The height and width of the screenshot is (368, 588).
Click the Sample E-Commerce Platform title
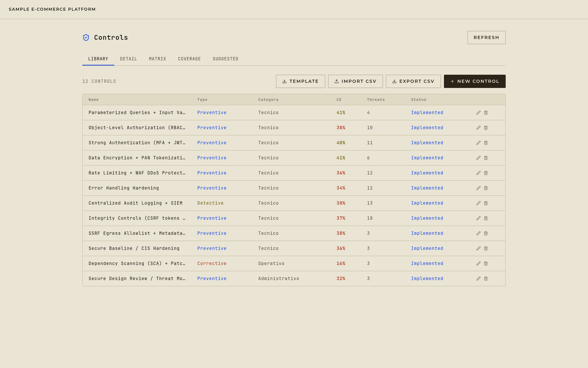(x=52, y=9)
